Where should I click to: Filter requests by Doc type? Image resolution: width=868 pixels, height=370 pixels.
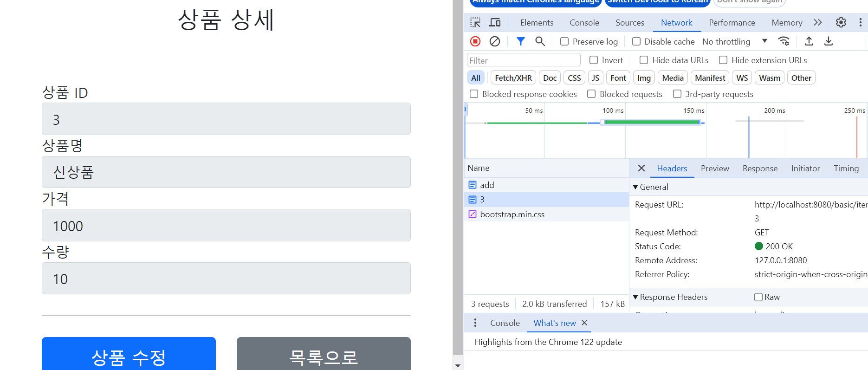(550, 78)
